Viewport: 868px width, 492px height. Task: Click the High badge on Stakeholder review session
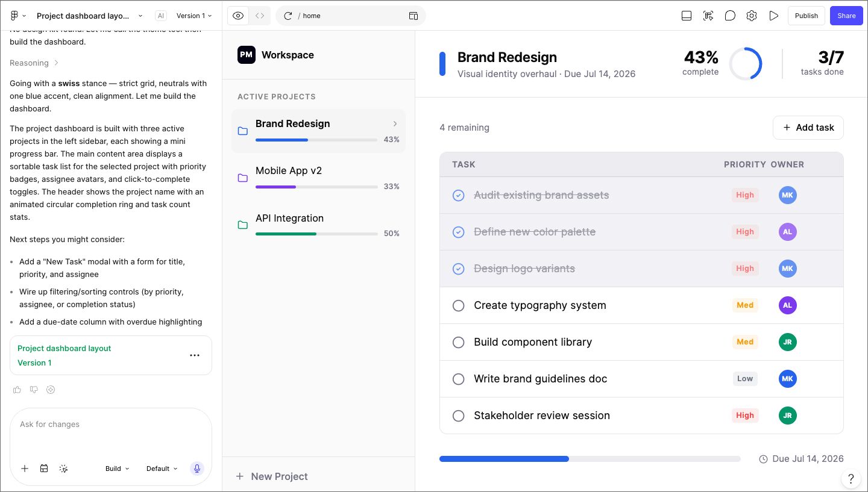(745, 416)
